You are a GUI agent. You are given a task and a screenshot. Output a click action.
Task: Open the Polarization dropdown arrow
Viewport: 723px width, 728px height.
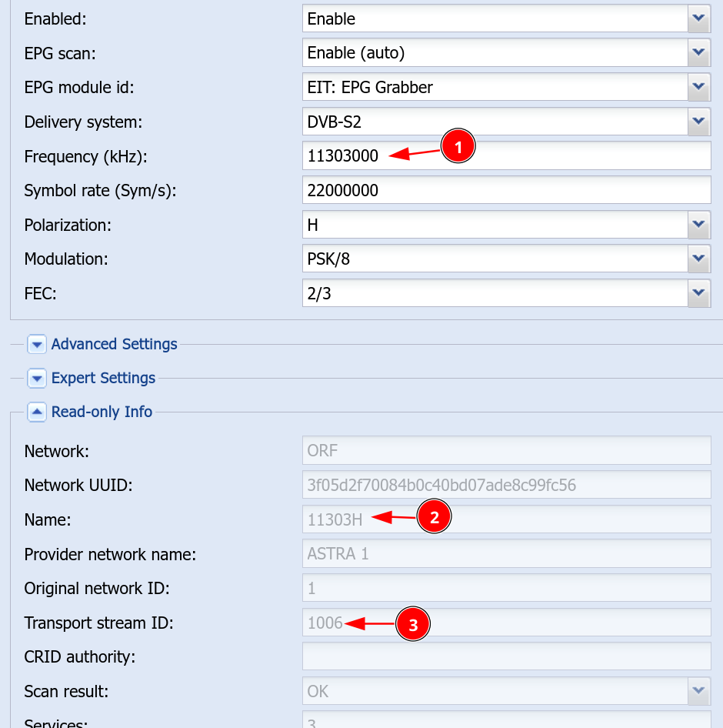click(699, 225)
